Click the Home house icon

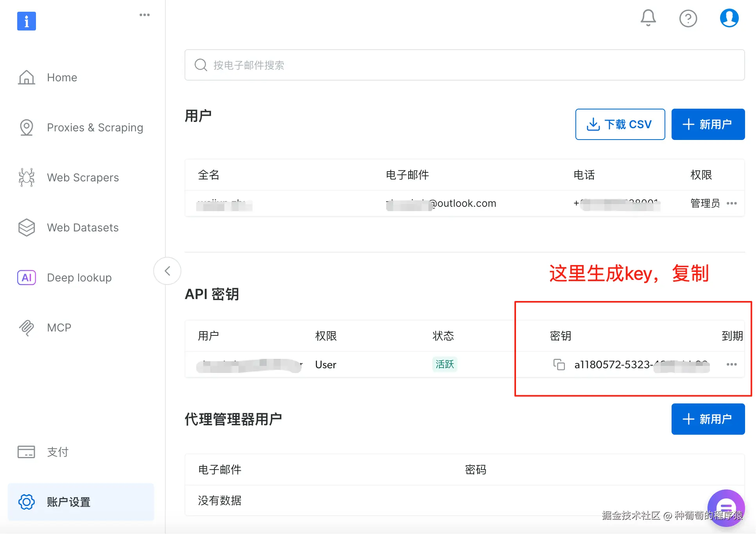point(27,77)
